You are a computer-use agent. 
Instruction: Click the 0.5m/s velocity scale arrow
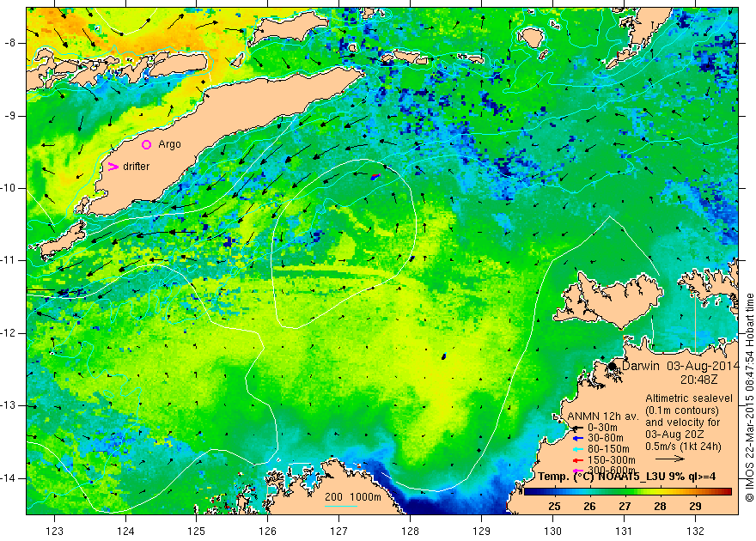671,459
